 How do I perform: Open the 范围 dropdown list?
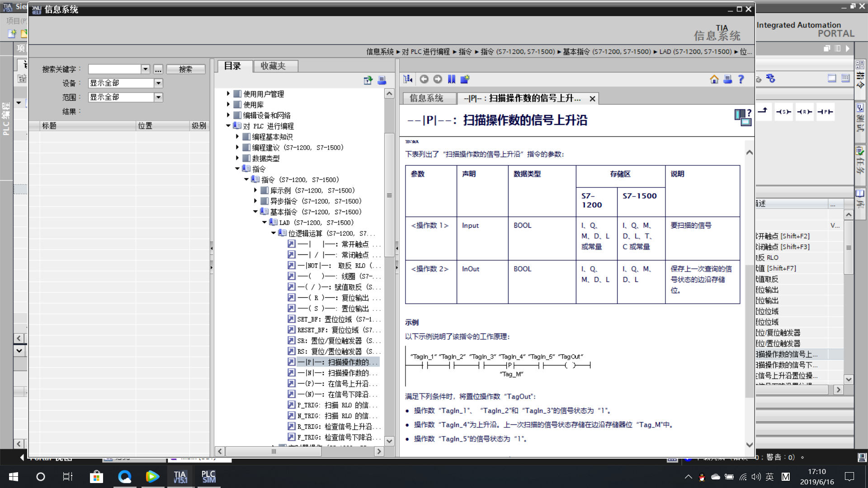pos(158,97)
